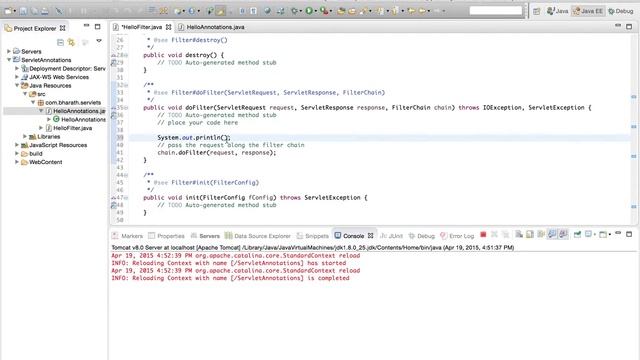Toggle Show Console on Standard Error
The height and width of the screenshot is (360, 640).
(x=563, y=235)
